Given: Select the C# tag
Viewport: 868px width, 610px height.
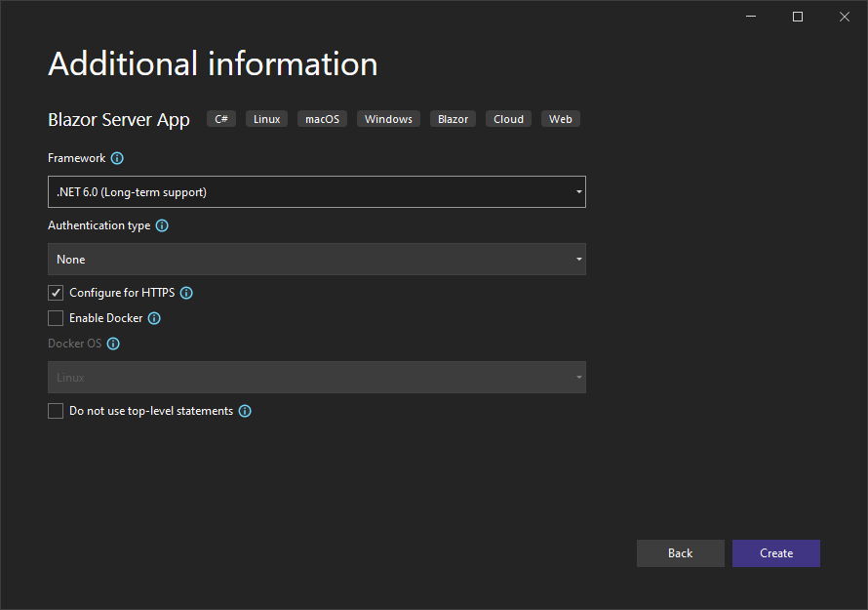Looking at the screenshot, I should [221, 119].
